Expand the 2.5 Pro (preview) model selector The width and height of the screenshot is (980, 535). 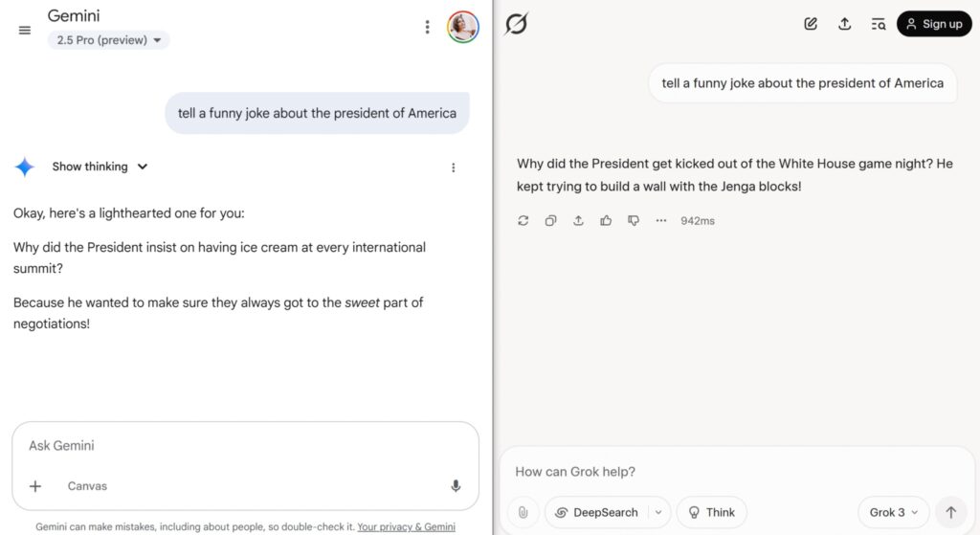point(109,40)
